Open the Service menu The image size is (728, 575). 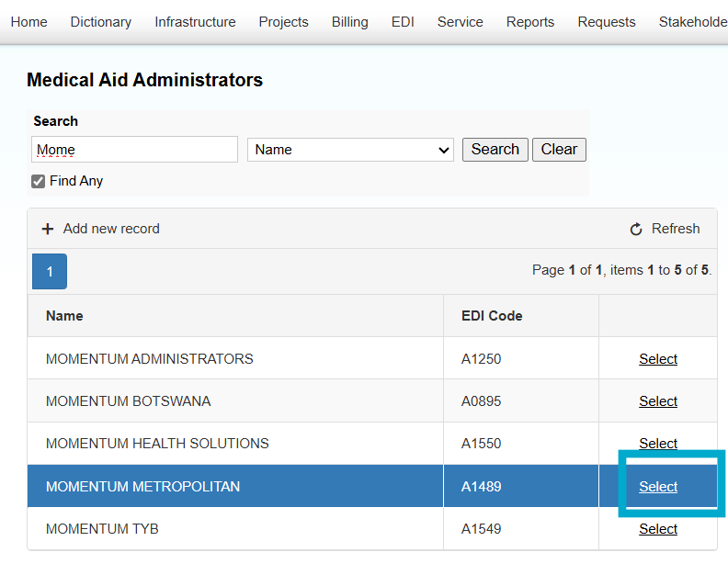(x=461, y=22)
